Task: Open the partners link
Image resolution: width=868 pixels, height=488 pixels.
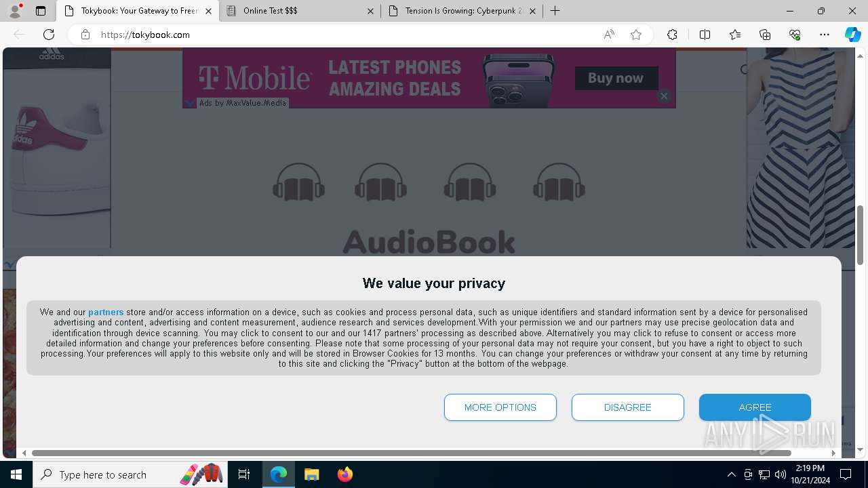Action: click(106, 312)
